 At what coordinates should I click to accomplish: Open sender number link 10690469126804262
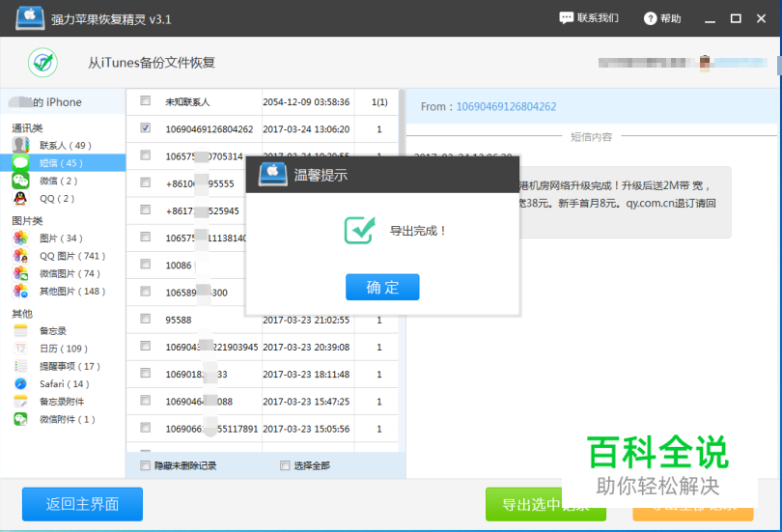[506, 107]
